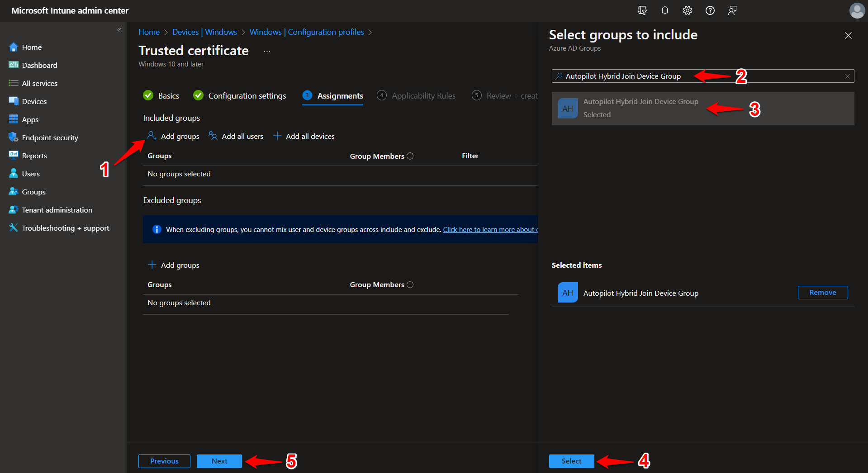The height and width of the screenshot is (473, 868).
Task: Open the settings gear icon
Action: point(687,10)
